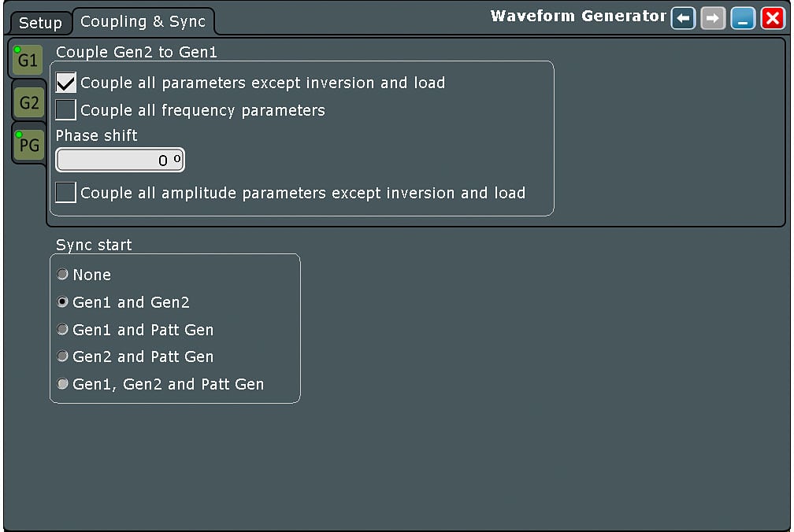Click the Phase shift input field

click(x=120, y=161)
